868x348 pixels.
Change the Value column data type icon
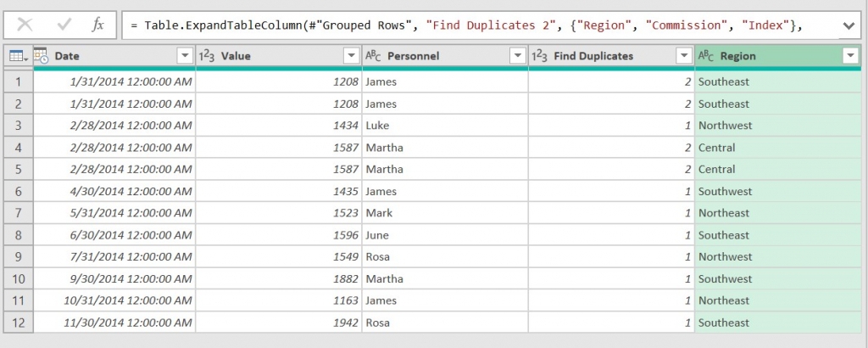[x=206, y=56]
